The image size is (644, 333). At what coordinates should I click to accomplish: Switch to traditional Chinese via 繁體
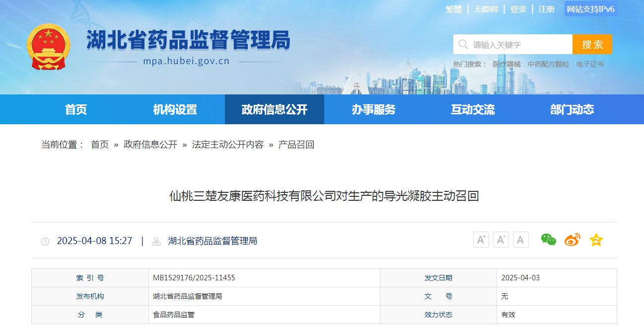coord(453,9)
